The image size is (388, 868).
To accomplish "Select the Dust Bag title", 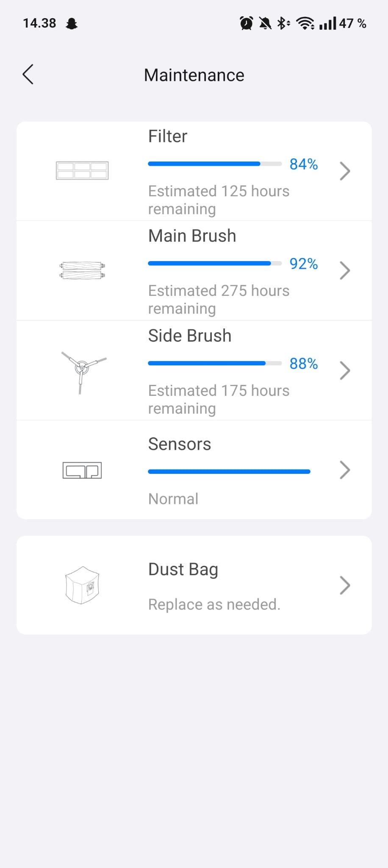I will (183, 570).
